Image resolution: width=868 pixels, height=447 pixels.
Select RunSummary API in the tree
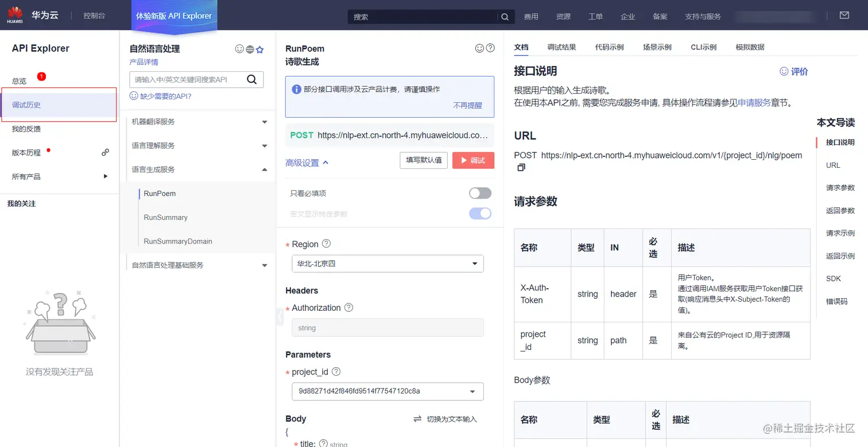(165, 217)
